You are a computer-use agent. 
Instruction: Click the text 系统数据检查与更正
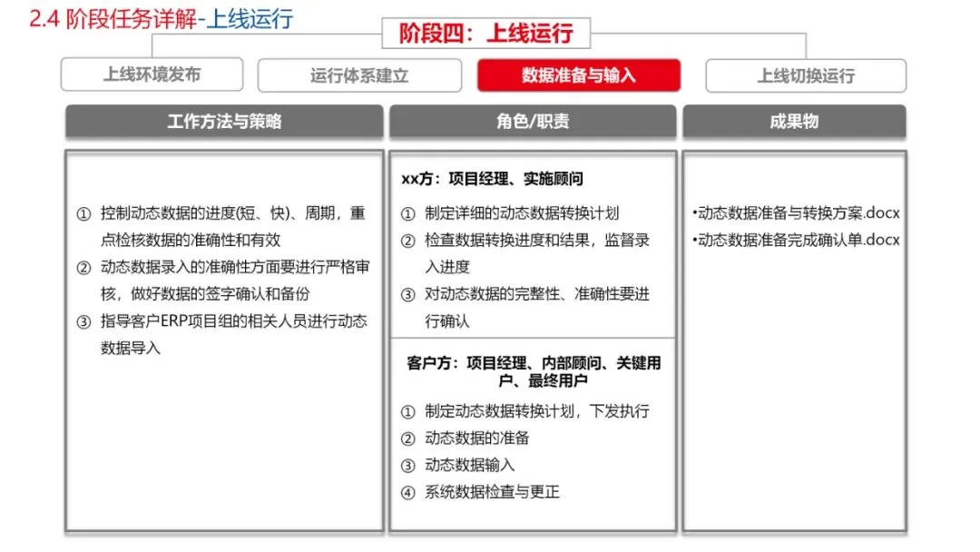click(x=492, y=492)
